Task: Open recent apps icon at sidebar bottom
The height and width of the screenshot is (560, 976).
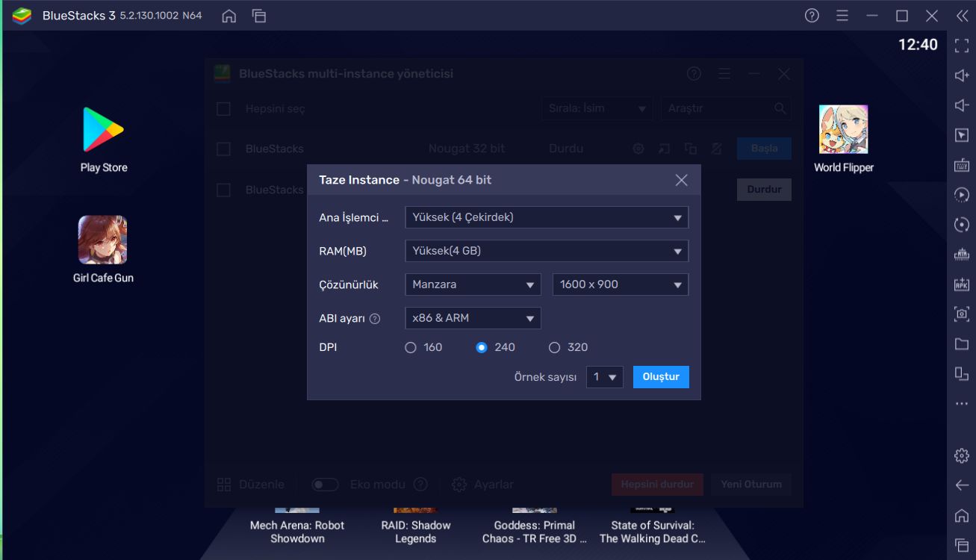Action: (962, 545)
